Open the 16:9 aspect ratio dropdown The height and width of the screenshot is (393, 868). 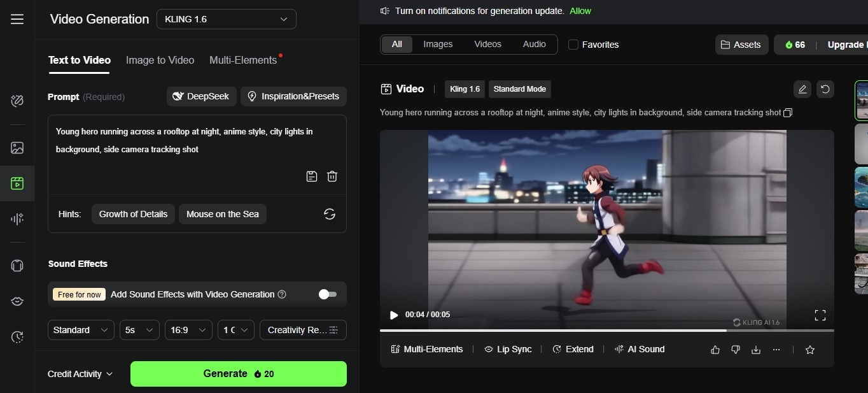[188, 330]
